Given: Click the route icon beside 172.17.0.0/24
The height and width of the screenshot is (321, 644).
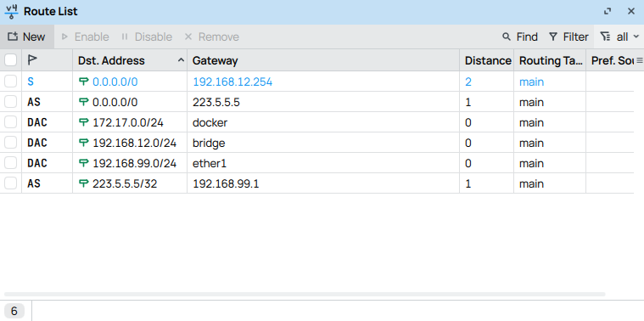Looking at the screenshot, I should click(x=84, y=122).
